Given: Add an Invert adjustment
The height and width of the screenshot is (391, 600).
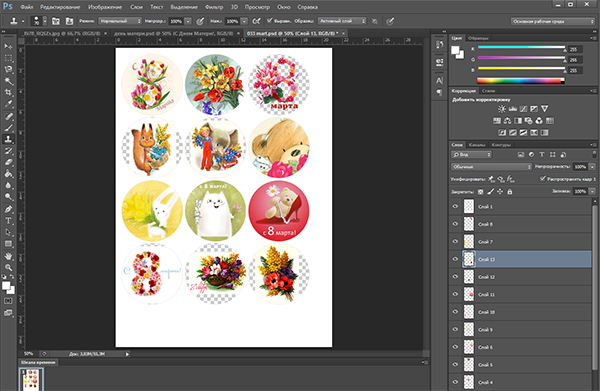Looking at the screenshot, I should 502,133.
